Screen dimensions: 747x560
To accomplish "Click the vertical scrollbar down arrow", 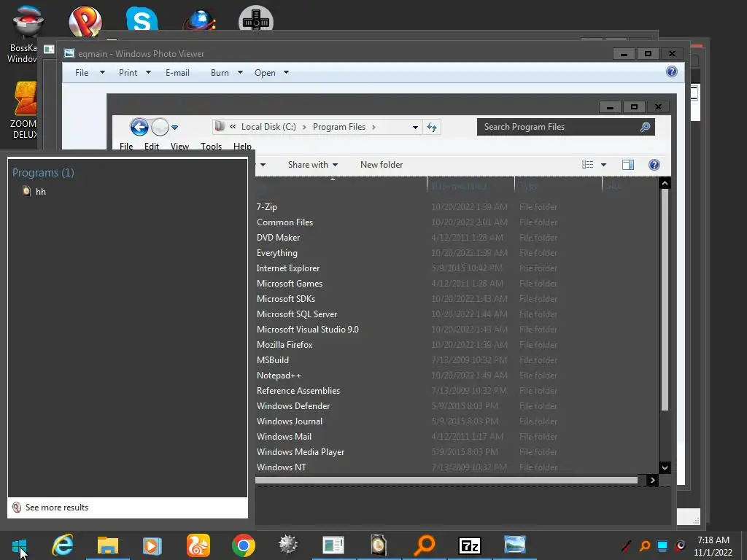I will pos(665,467).
